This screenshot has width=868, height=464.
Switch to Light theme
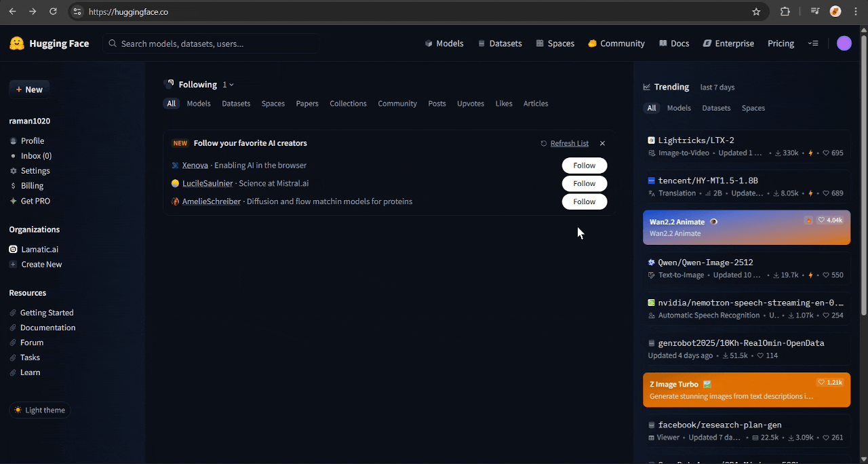(40, 410)
